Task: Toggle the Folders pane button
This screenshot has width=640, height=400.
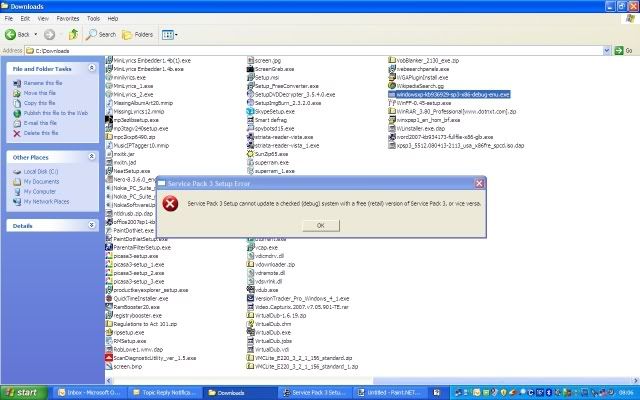Action: [x=138, y=35]
